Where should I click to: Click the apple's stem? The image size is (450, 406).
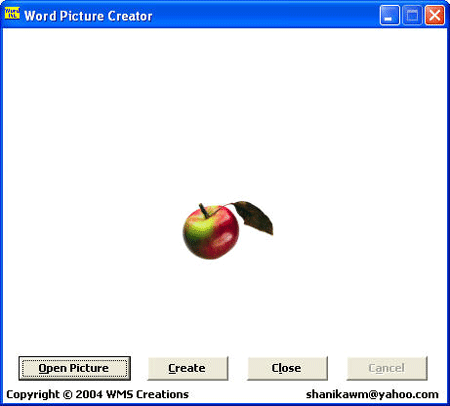(204, 211)
